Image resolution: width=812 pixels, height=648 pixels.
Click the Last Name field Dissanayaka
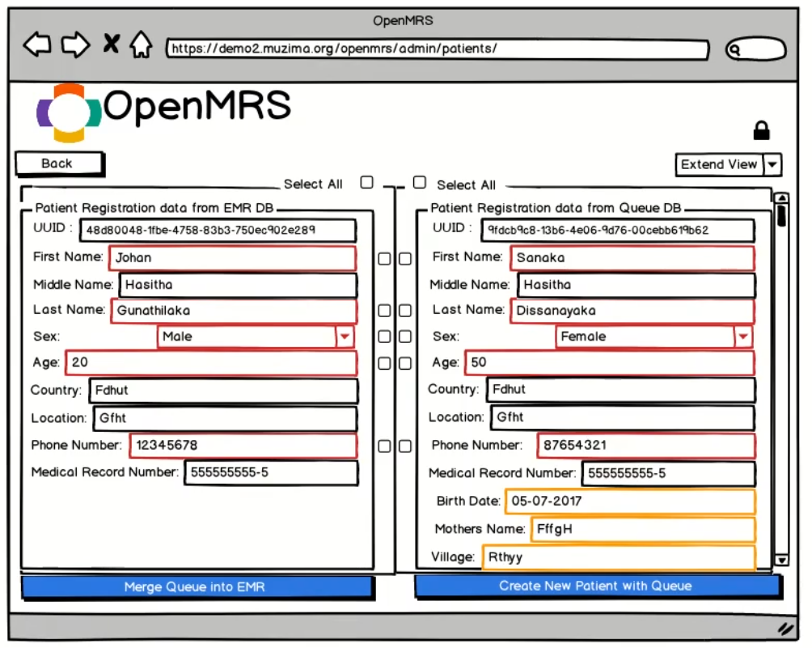tap(632, 311)
